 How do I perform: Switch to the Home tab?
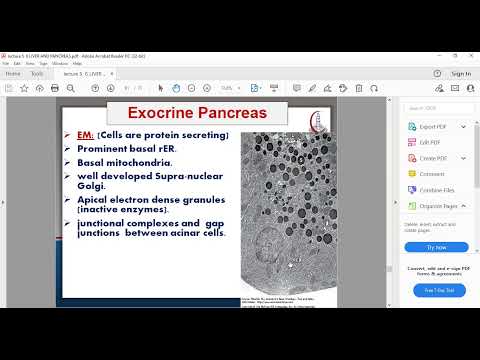coord(13,74)
